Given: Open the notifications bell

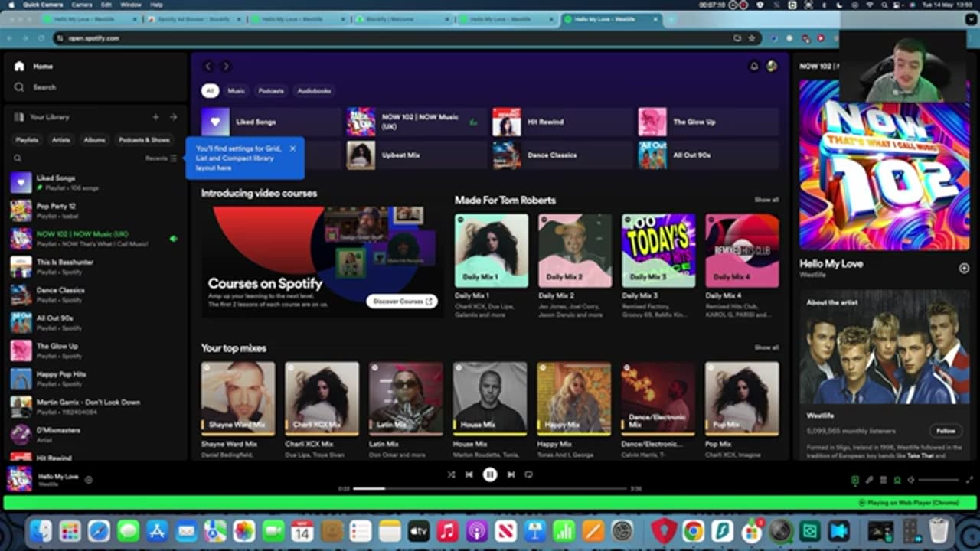Looking at the screenshot, I should pos(753,67).
